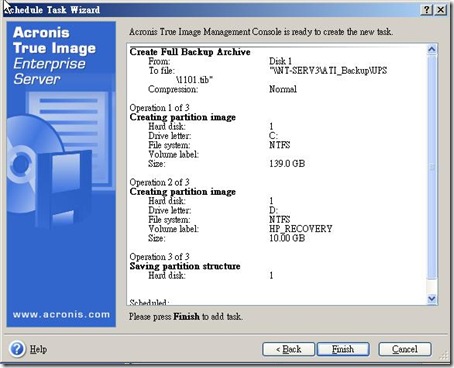Click the summary scroll up arrow
The height and width of the screenshot is (368, 454).
coord(432,50)
